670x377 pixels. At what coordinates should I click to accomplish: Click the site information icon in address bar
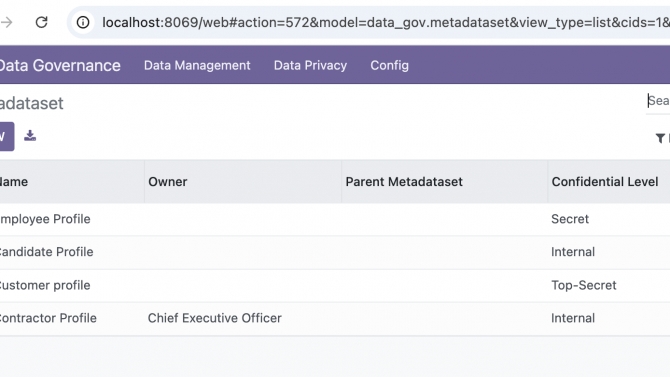[83, 22]
